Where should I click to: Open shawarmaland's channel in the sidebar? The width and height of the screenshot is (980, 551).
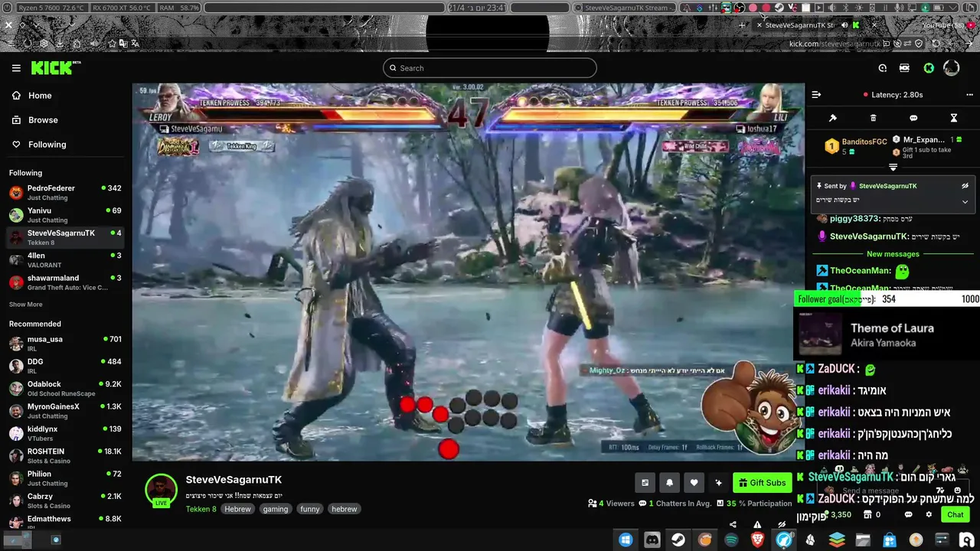pyautogui.click(x=65, y=282)
